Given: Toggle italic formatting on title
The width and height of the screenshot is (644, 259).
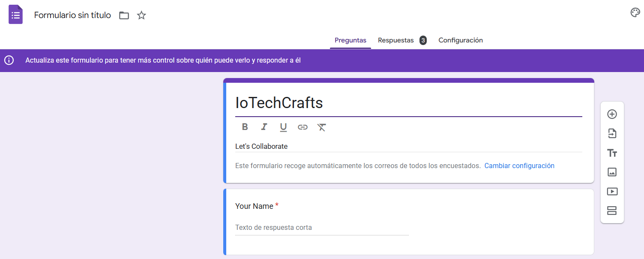Looking at the screenshot, I should (264, 127).
